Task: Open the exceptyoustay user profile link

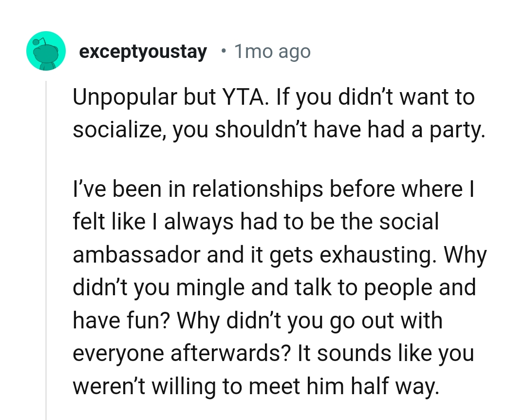Action: (143, 51)
